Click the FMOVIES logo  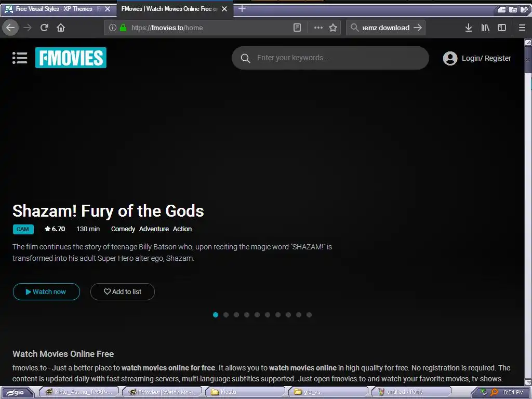(71, 58)
